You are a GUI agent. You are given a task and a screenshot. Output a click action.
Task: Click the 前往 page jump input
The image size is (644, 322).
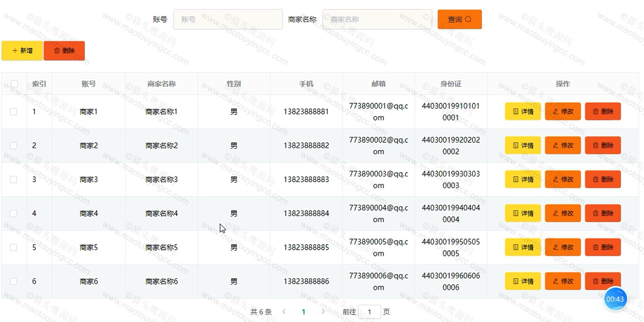coord(369,312)
